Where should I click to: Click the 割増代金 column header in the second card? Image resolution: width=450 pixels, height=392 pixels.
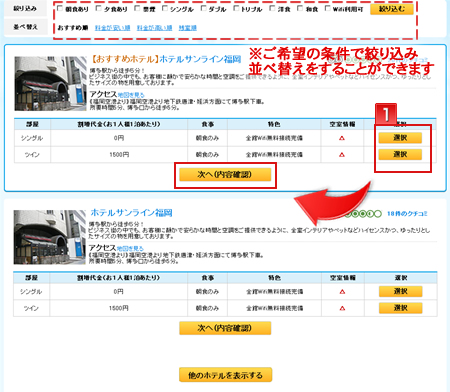coord(119,278)
